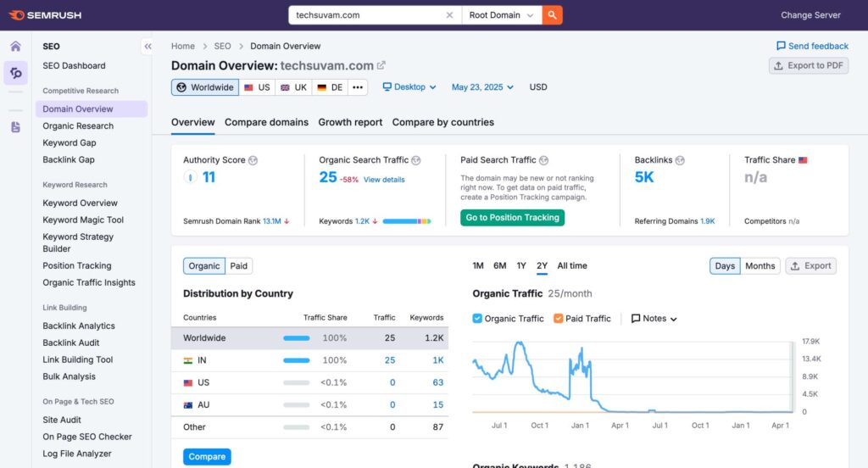Switch distribution to Organic

pyautogui.click(x=203, y=266)
